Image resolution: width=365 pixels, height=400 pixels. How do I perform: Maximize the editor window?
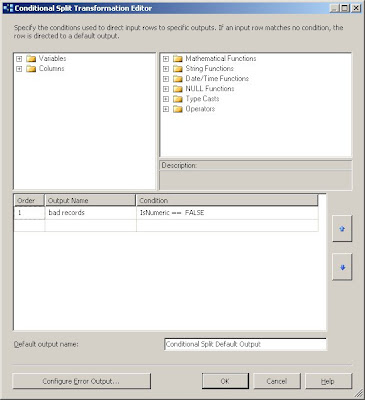(x=345, y=8)
